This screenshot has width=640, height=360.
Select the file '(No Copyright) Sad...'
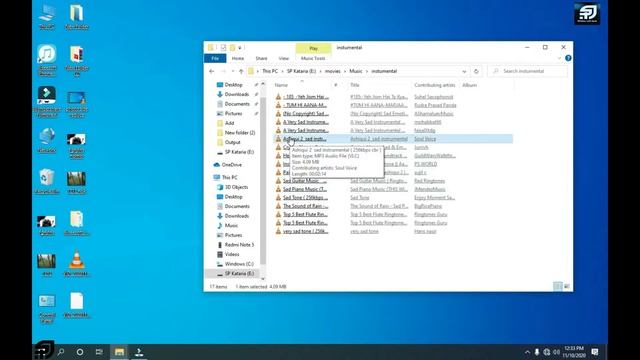[306, 113]
